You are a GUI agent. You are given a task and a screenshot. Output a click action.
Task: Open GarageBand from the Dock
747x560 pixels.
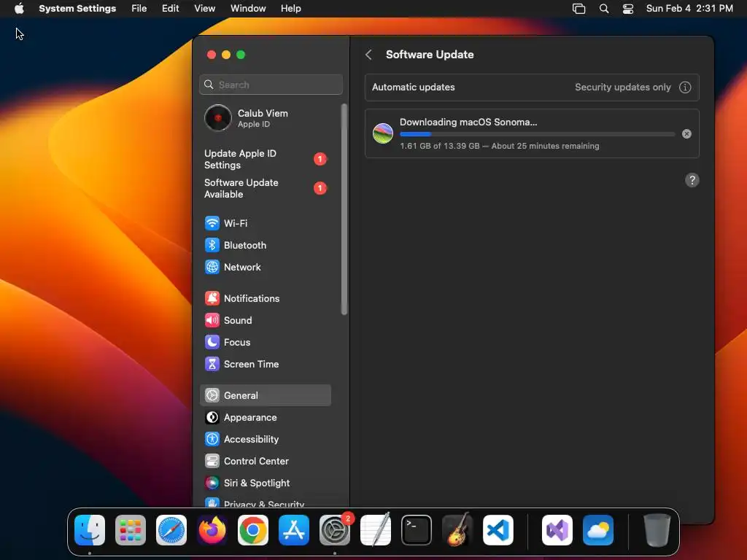pos(457,530)
